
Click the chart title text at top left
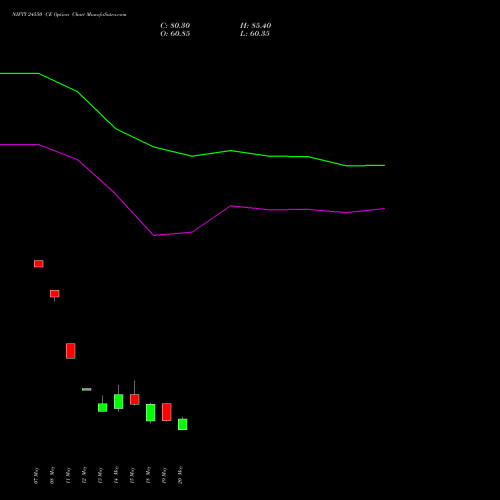[69, 15]
